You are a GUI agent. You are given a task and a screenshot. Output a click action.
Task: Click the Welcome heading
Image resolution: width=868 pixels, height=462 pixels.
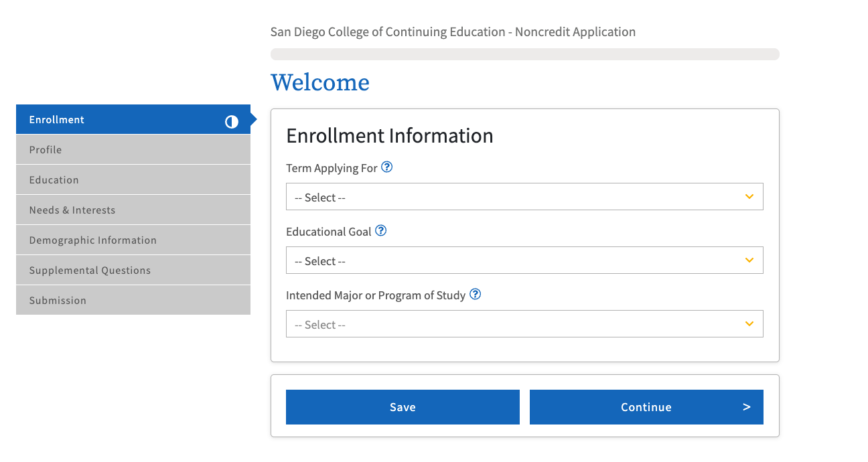click(x=320, y=82)
